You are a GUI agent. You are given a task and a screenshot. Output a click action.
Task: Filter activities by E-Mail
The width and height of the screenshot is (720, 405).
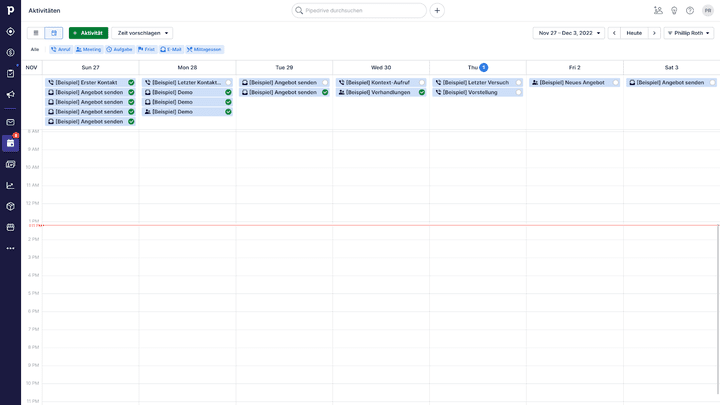(x=171, y=49)
